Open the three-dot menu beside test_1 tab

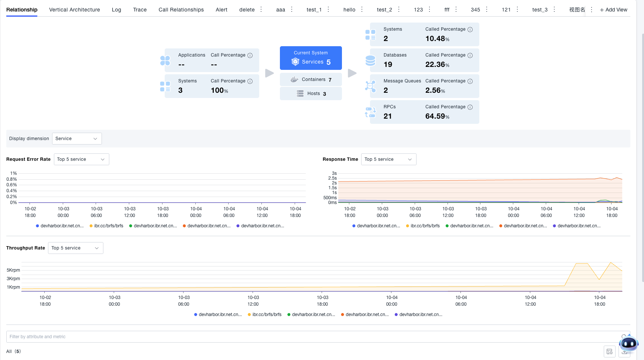328,10
